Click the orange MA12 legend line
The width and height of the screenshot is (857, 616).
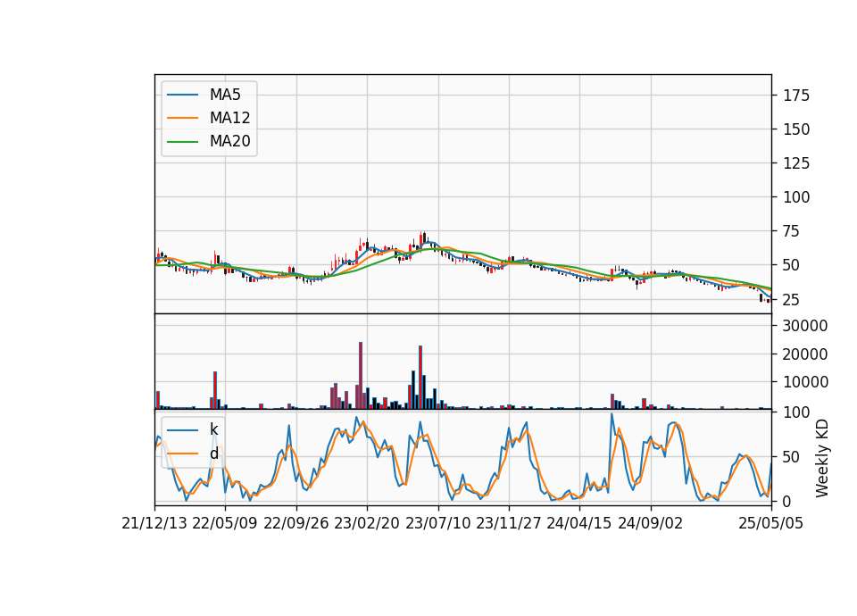tap(182, 118)
